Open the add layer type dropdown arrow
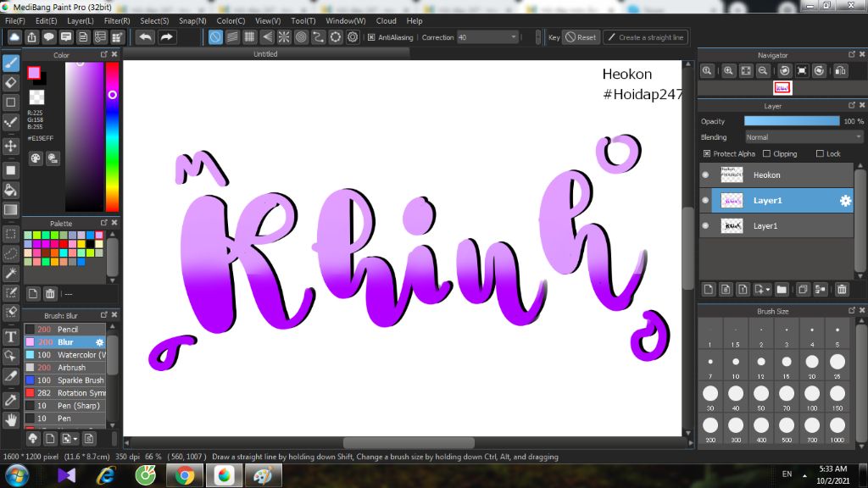Screen dimensions: 868x488 click(x=768, y=290)
